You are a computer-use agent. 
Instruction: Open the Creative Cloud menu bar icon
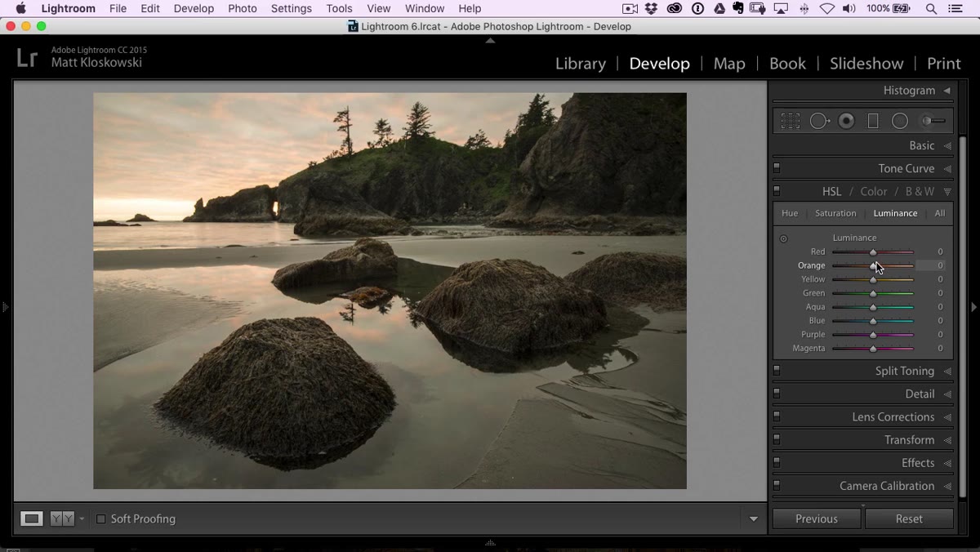pos(674,9)
